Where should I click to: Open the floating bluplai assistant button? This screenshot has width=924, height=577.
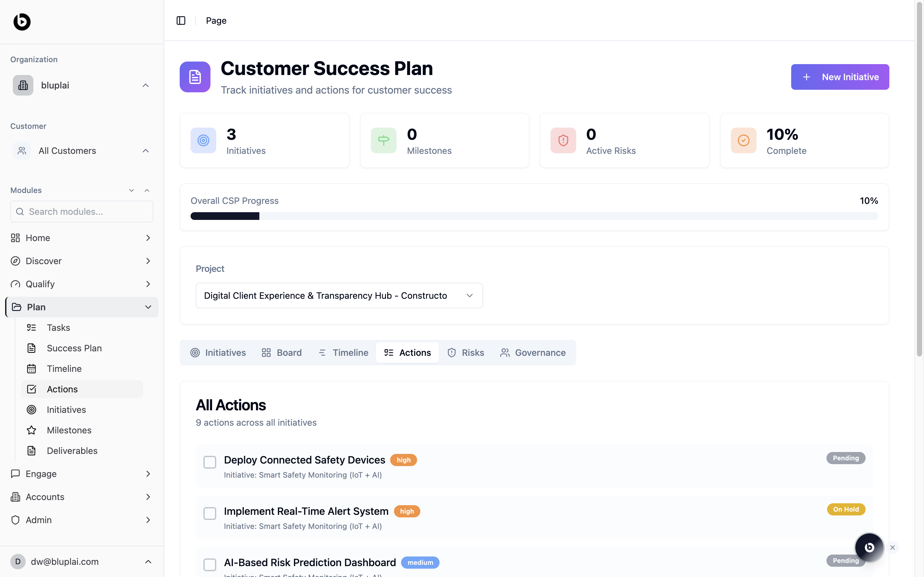[x=869, y=547]
